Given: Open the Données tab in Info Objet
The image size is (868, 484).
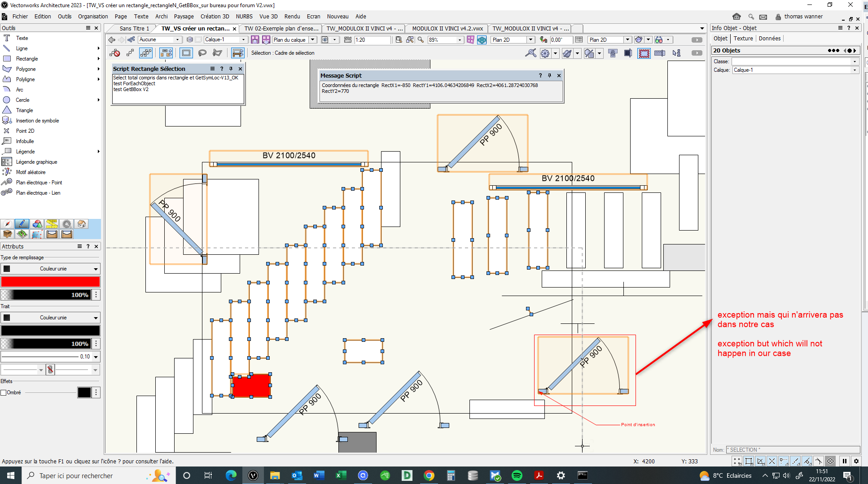Looking at the screenshot, I should (769, 39).
